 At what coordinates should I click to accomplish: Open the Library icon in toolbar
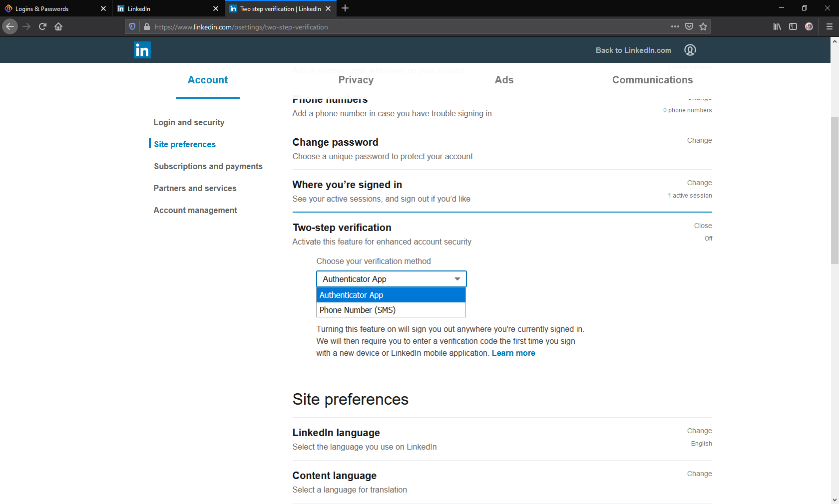click(777, 26)
